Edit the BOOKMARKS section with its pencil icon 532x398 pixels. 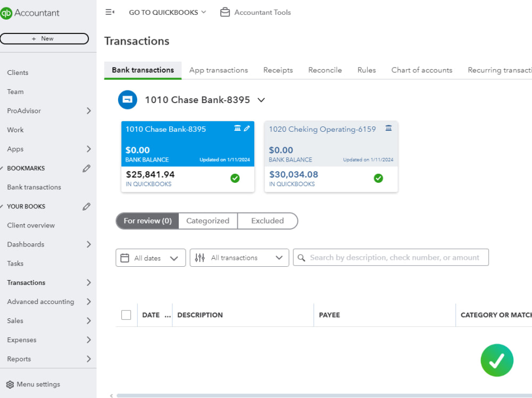tap(87, 168)
